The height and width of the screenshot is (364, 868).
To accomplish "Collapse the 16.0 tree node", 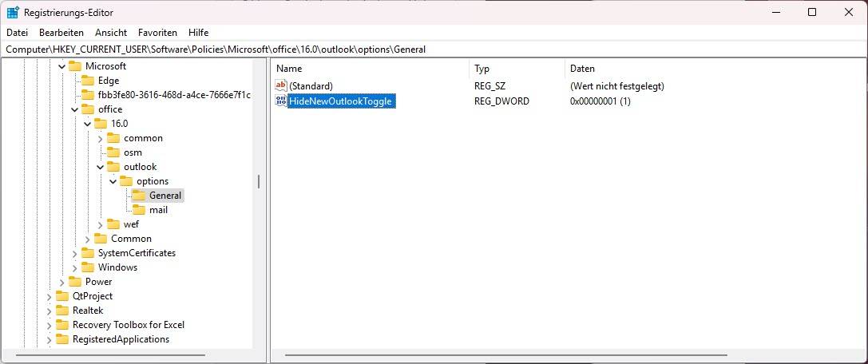I will click(x=88, y=124).
